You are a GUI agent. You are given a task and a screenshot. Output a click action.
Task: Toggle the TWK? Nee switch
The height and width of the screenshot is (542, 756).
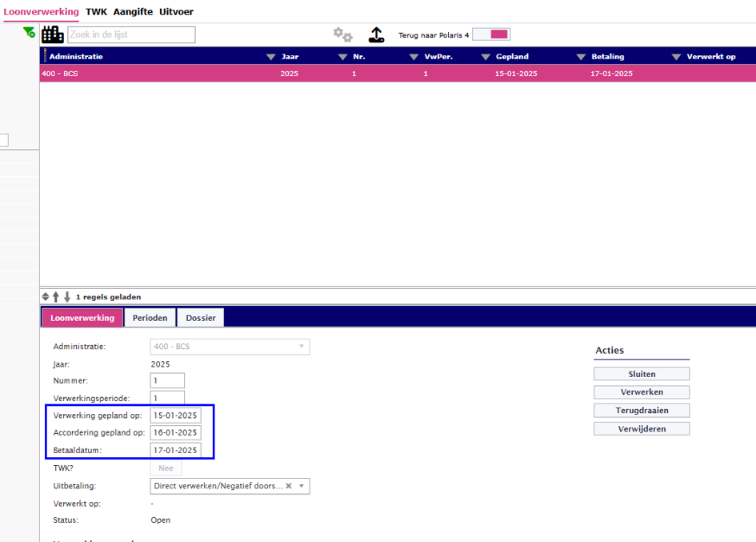(166, 468)
